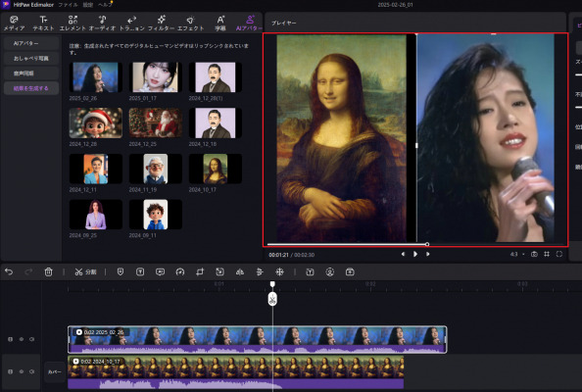Mute the 2024_10_17 track audio

32,371
